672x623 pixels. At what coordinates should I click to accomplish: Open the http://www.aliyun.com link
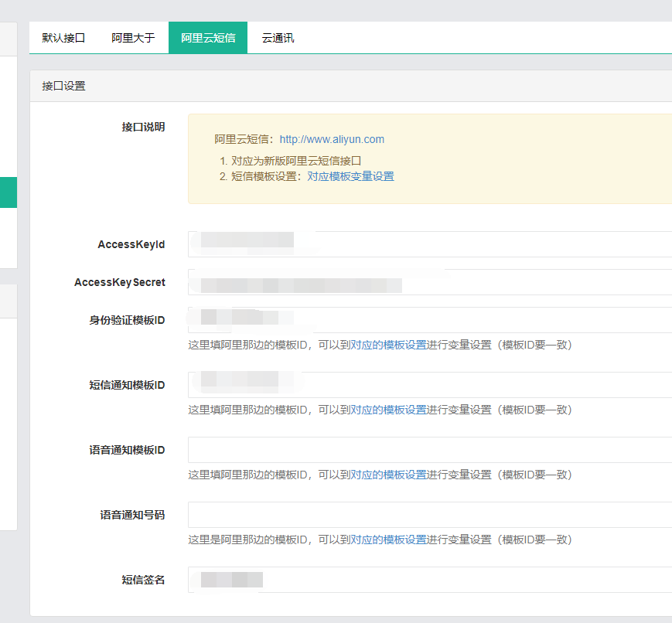tap(332, 139)
